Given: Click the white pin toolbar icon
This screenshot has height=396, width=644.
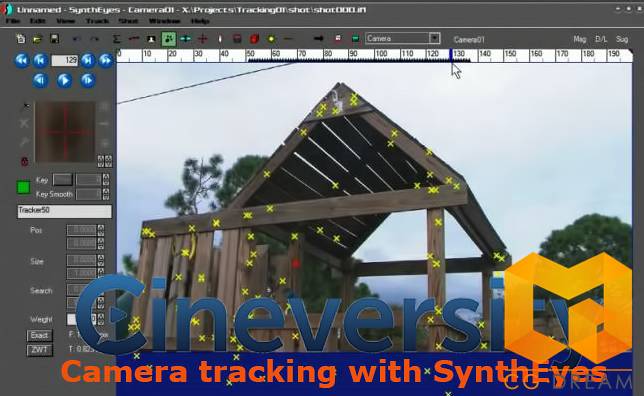Looking at the screenshot, I should pos(220,39).
